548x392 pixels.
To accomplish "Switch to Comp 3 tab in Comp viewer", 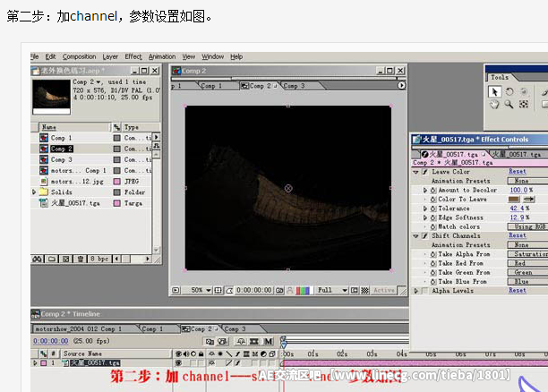I will [294, 86].
